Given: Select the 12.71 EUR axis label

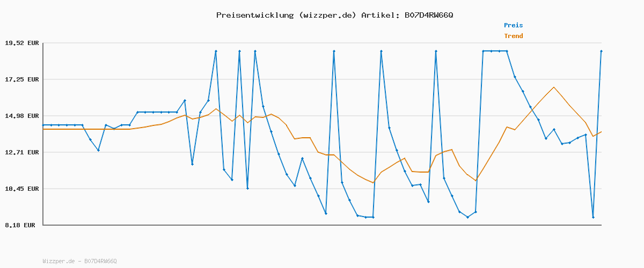Looking at the screenshot, I should (22, 152).
